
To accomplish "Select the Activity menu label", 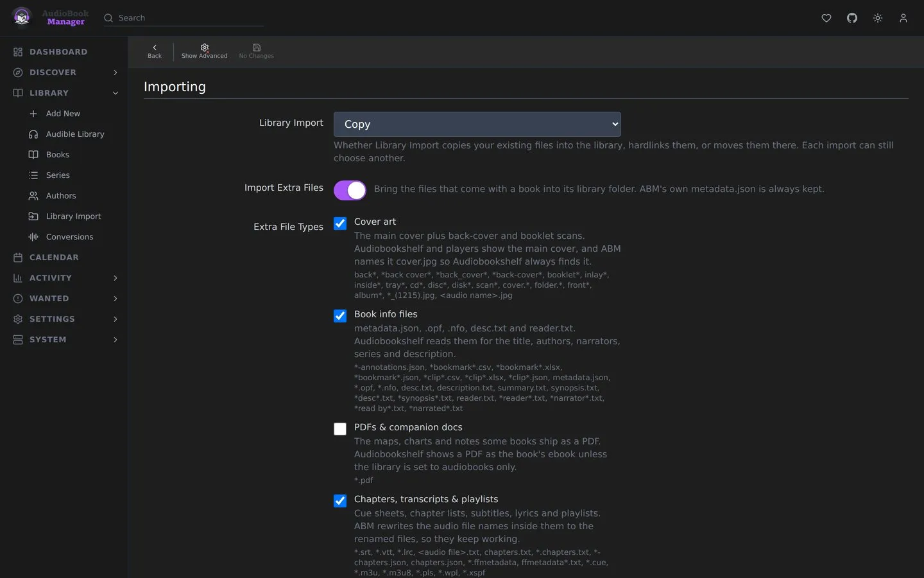I will pos(51,278).
